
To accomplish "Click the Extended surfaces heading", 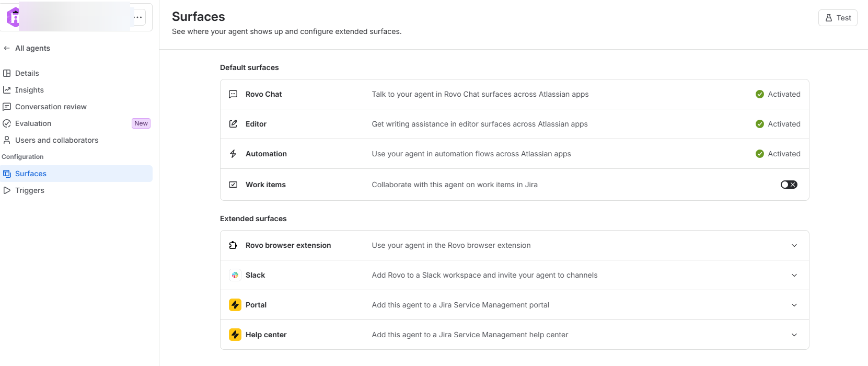I will [x=253, y=219].
